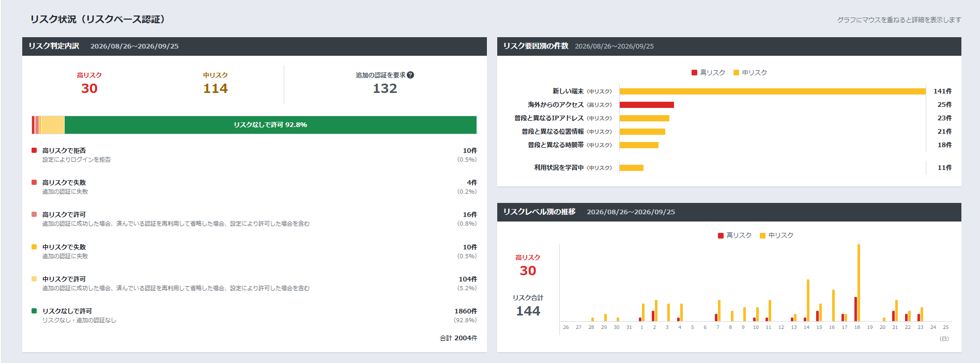
Task: Click the 海外からのアクセス factor label
Action: [556, 105]
